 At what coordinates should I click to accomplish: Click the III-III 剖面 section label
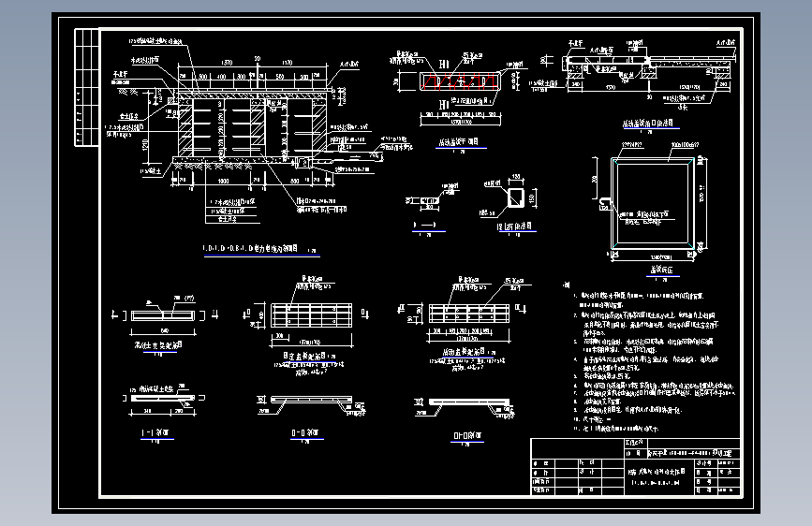pos(467,435)
